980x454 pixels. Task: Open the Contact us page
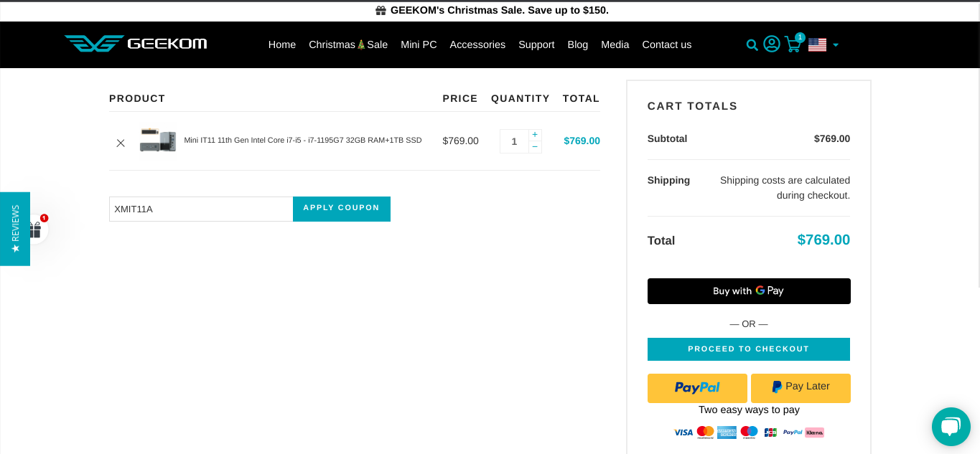click(667, 44)
